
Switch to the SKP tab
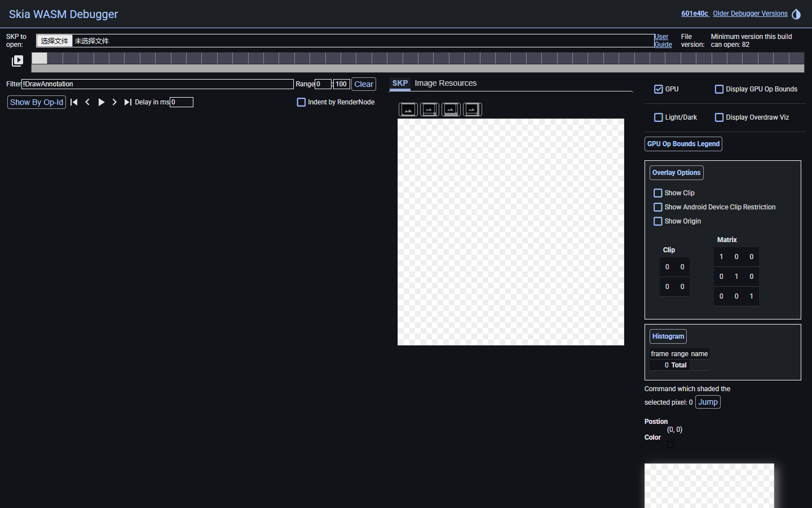(400, 84)
